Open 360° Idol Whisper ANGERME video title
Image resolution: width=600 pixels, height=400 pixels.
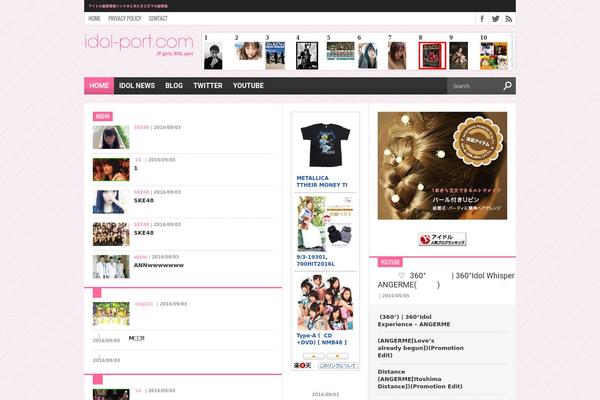446,280
